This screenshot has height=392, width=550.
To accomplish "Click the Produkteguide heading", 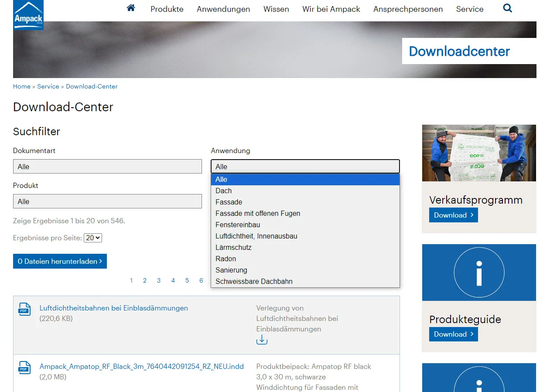I will 465,319.
